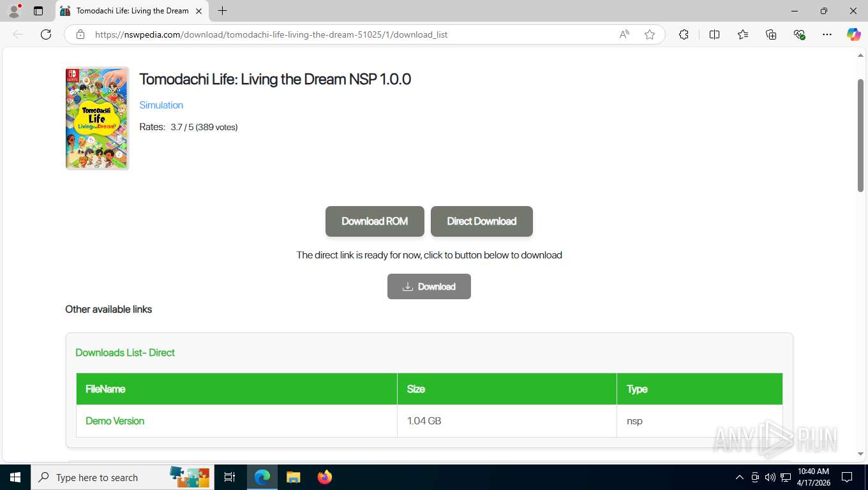Image resolution: width=868 pixels, height=490 pixels.
Task: Open the notification center icon
Action: pos(847,477)
